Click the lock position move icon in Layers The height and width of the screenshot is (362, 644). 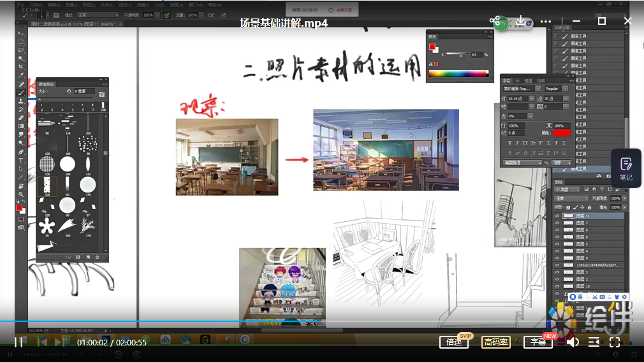[x=582, y=207]
